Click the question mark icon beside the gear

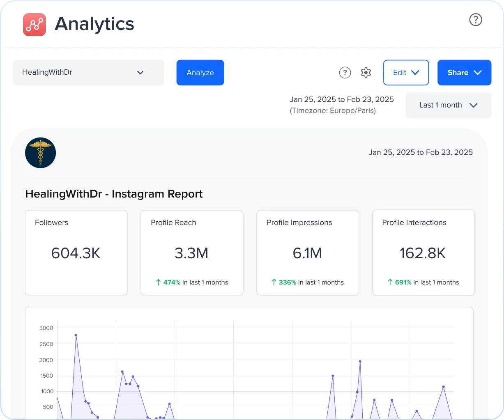pyautogui.click(x=345, y=72)
